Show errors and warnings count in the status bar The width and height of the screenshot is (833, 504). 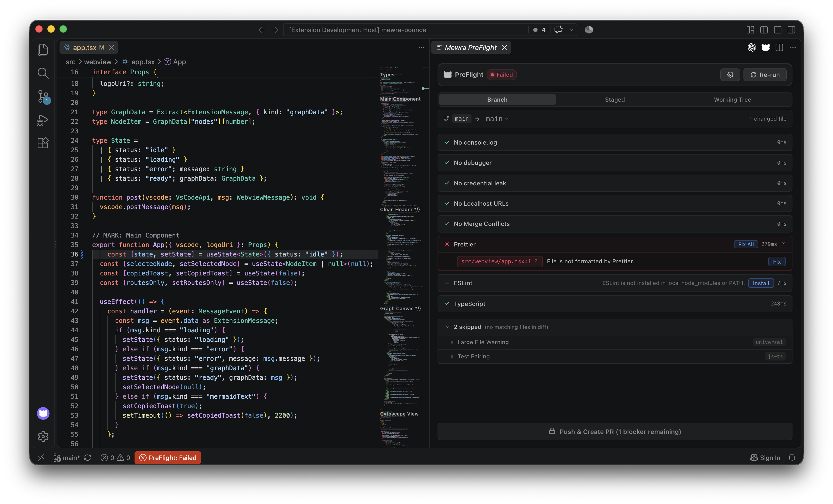click(x=115, y=457)
